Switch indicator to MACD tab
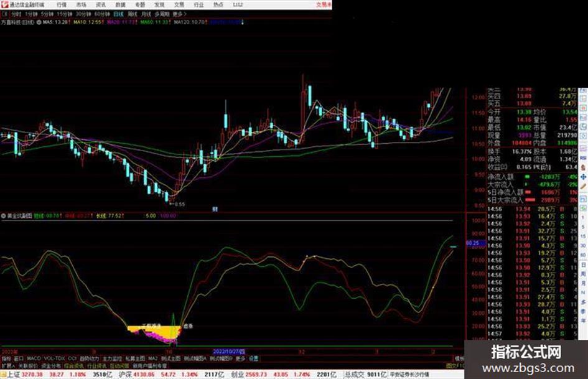The width and height of the screenshot is (588, 379). pos(34,358)
